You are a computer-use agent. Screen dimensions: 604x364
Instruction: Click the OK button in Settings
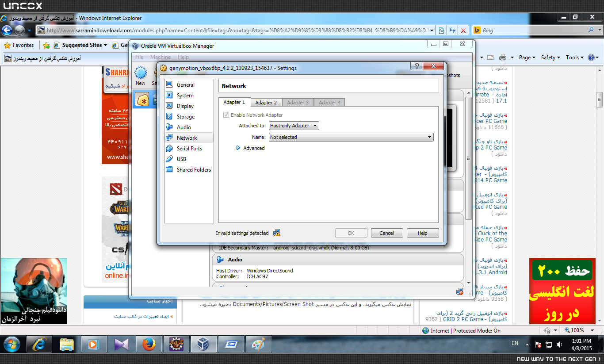coord(351,233)
